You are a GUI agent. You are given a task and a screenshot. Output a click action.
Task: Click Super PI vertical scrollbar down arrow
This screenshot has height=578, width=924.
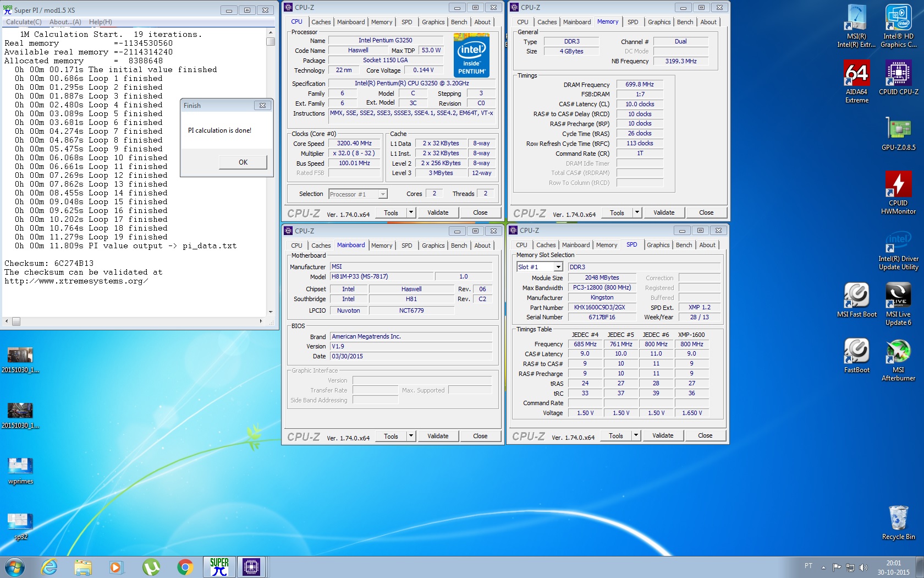pyautogui.click(x=271, y=312)
